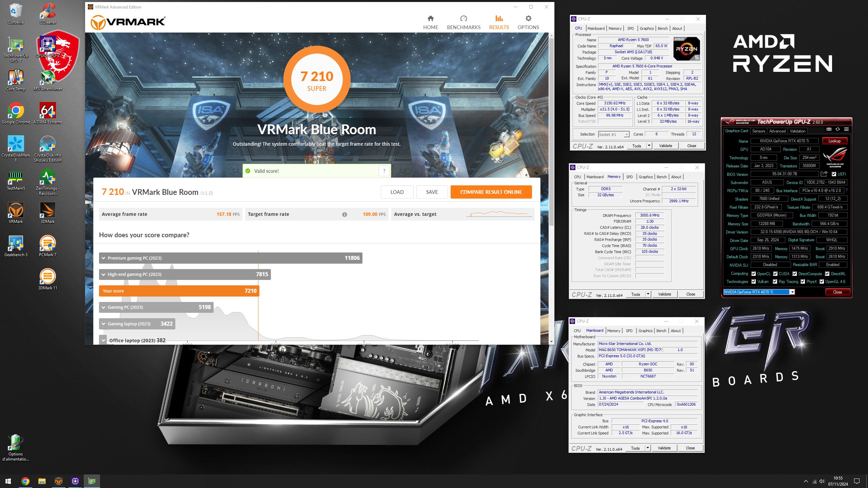
Task: Open the ZenTimings shortcut on the desktop
Action: pyautogui.click(x=48, y=182)
